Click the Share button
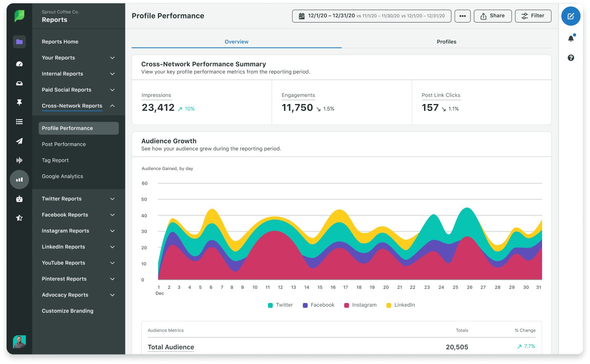The image size is (590, 364). 492,16
